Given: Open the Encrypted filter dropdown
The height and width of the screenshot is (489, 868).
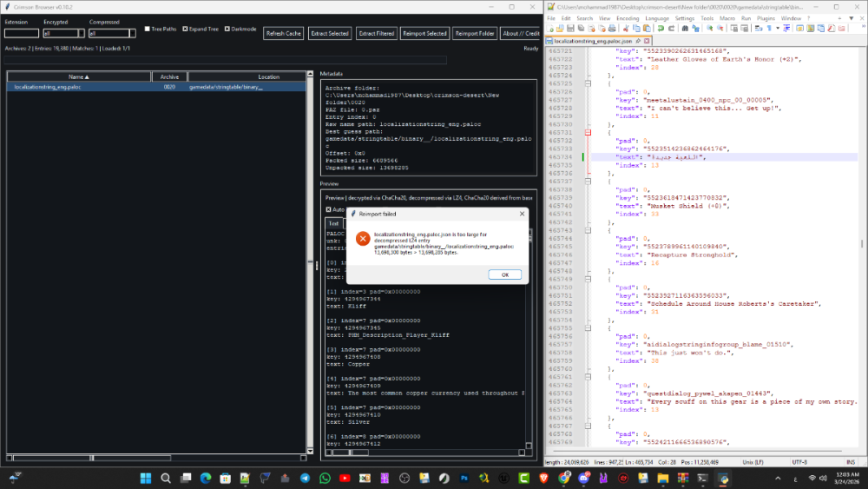Looking at the screenshot, I should [x=81, y=33].
